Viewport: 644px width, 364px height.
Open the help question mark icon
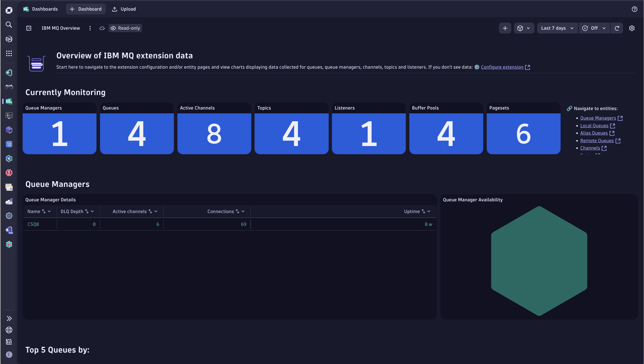tap(634, 9)
